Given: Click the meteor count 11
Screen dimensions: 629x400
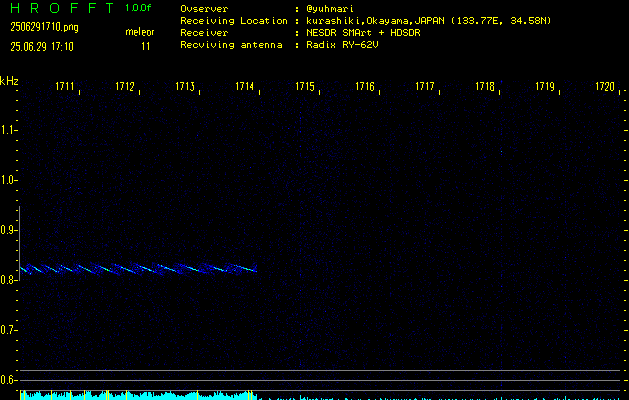Looking at the screenshot, I should tap(146, 47).
